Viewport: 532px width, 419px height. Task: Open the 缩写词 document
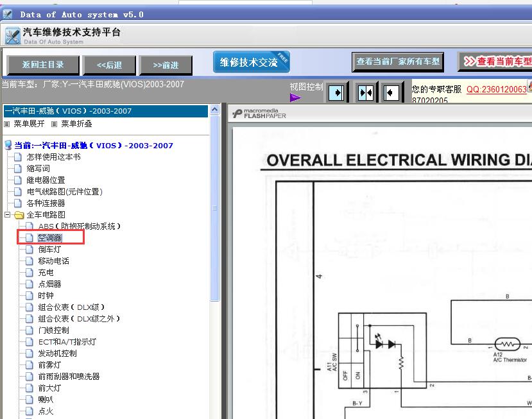click(39, 168)
